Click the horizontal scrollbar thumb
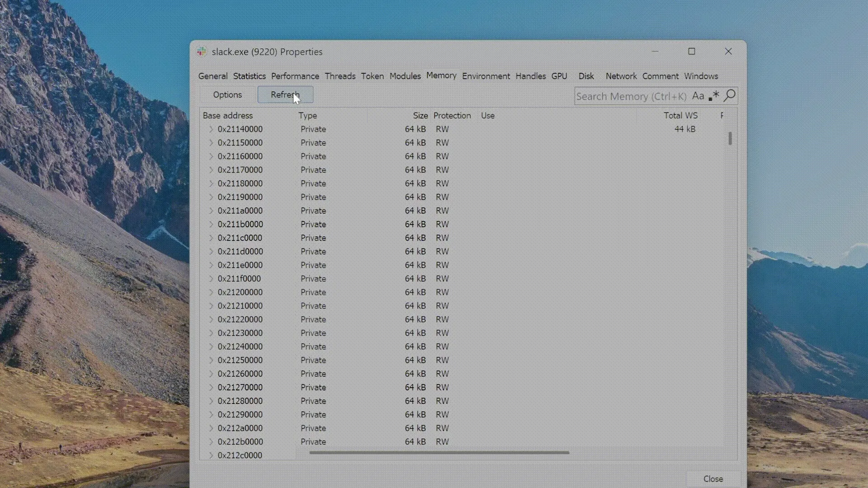 pos(439,452)
